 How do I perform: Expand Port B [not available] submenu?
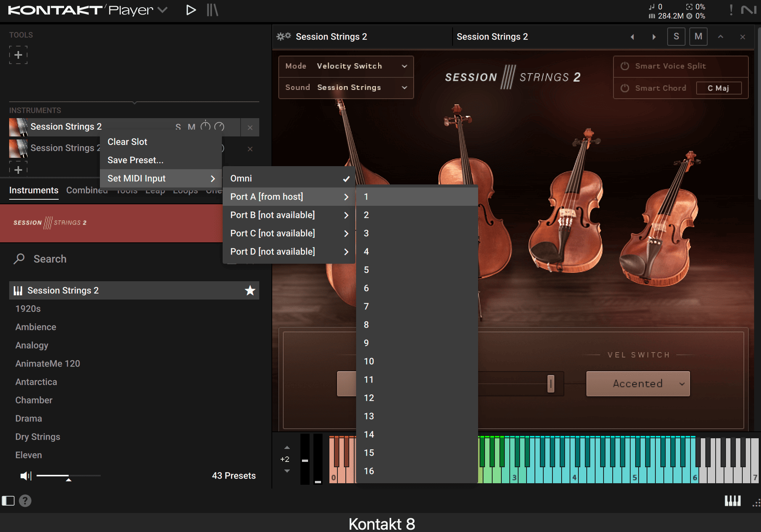[289, 215]
